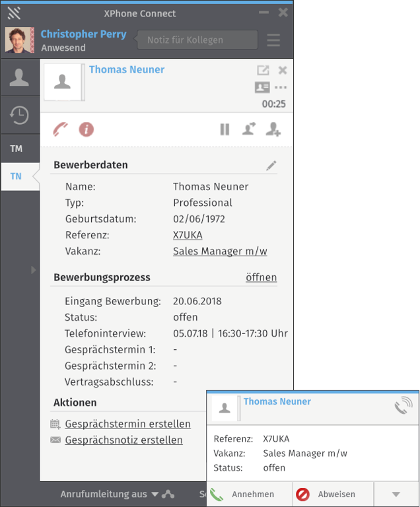Click the Christopher Perry name
The height and width of the screenshot is (507, 420).
click(x=83, y=34)
